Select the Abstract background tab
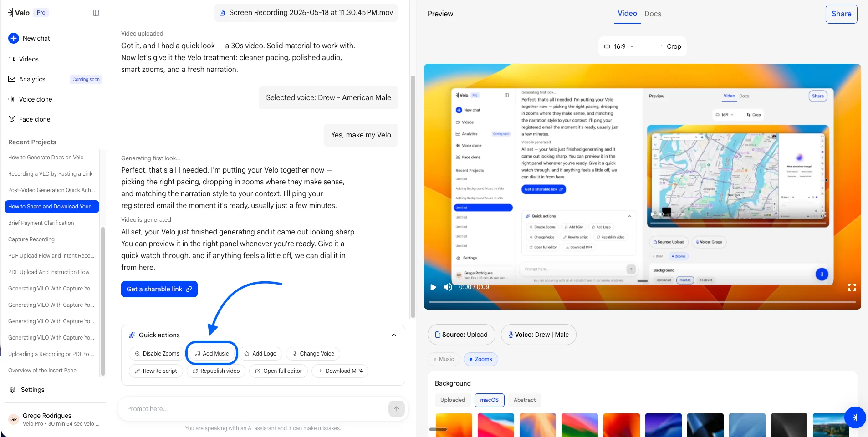Viewport: 868px width, 437px height. tap(525, 400)
